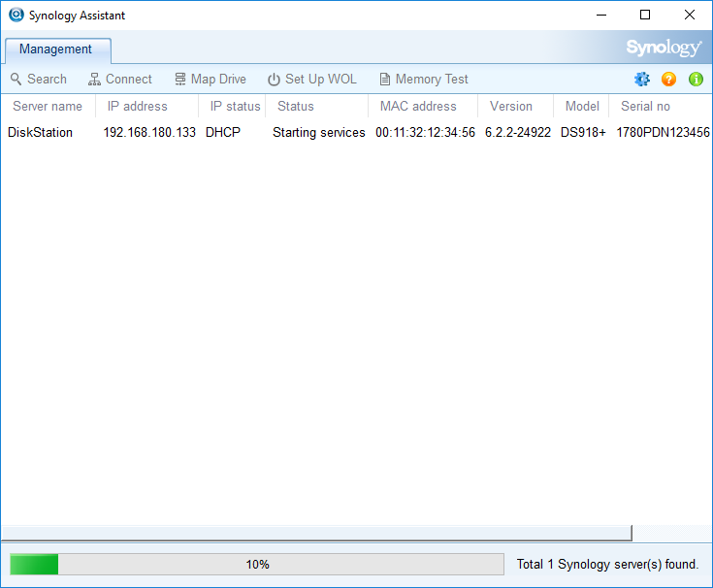Click the DHCP cell
Viewport: 713px width, 588px height.
tap(223, 132)
